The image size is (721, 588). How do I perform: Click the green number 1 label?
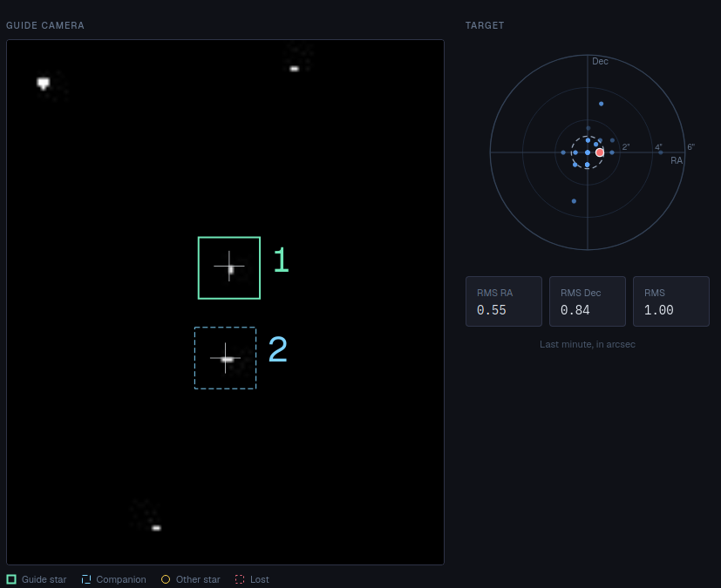[281, 260]
